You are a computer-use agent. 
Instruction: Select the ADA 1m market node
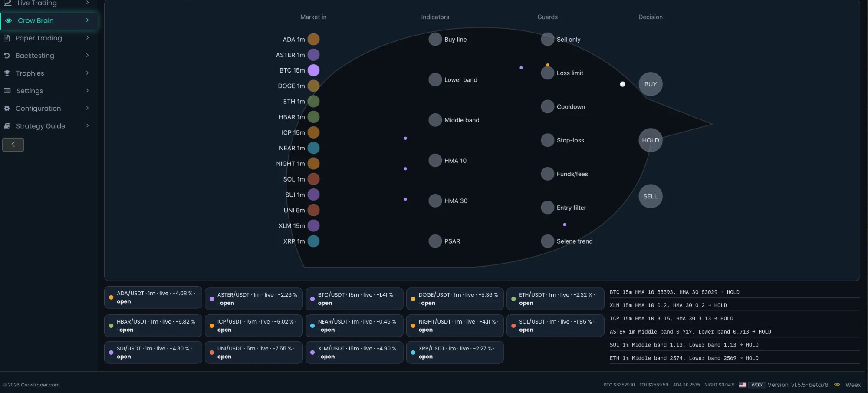[313, 40]
